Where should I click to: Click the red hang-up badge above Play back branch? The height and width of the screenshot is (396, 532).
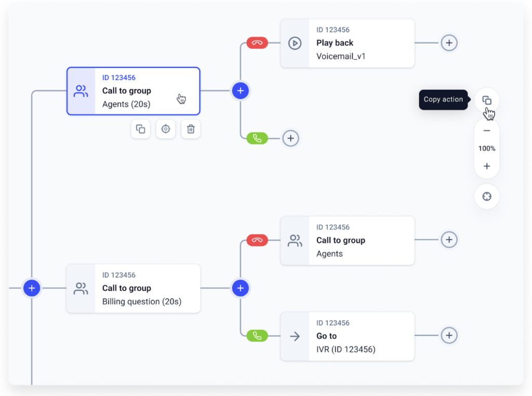(257, 43)
